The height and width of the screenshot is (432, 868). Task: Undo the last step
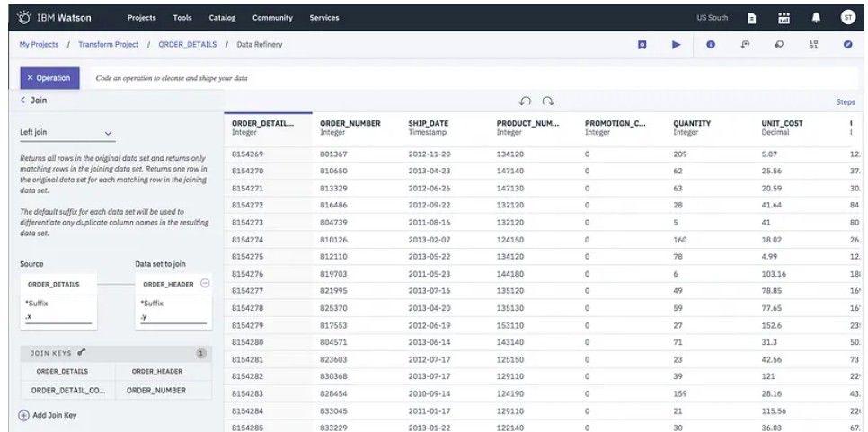pos(526,101)
